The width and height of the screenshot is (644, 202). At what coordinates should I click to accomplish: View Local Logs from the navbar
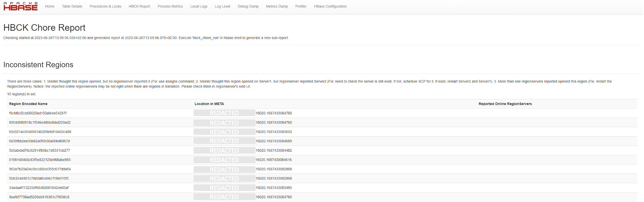click(199, 6)
